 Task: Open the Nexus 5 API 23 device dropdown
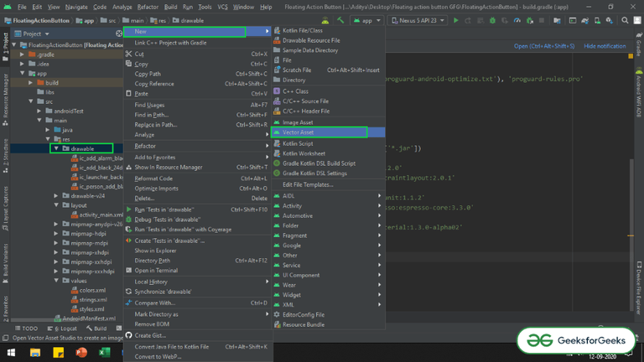(416, 20)
